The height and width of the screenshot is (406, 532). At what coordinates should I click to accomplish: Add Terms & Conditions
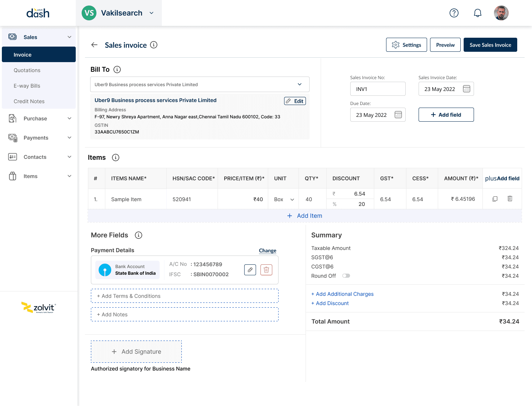click(185, 296)
